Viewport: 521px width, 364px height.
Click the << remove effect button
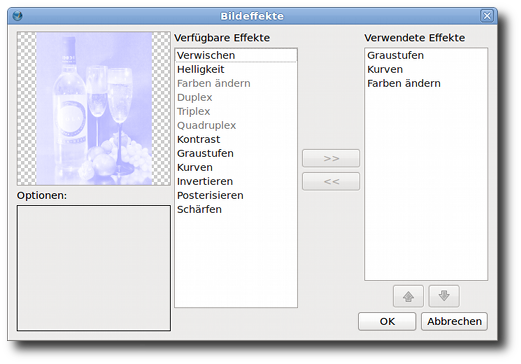click(331, 182)
